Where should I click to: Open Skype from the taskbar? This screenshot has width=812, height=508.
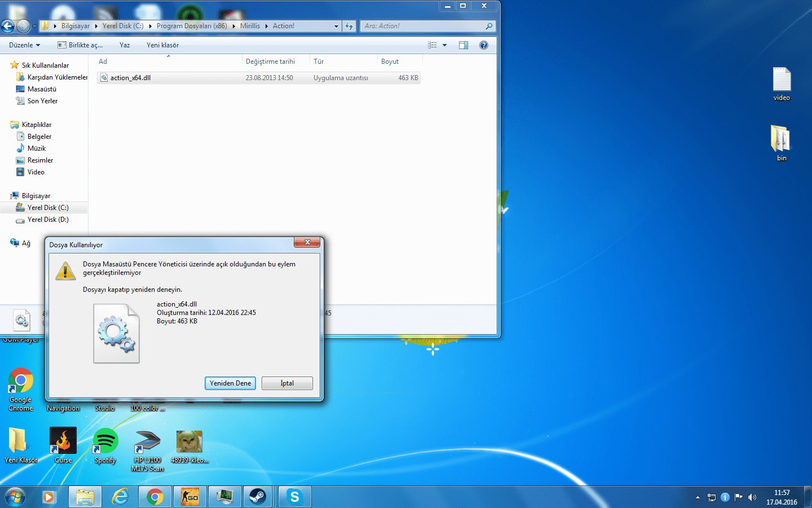(294, 497)
